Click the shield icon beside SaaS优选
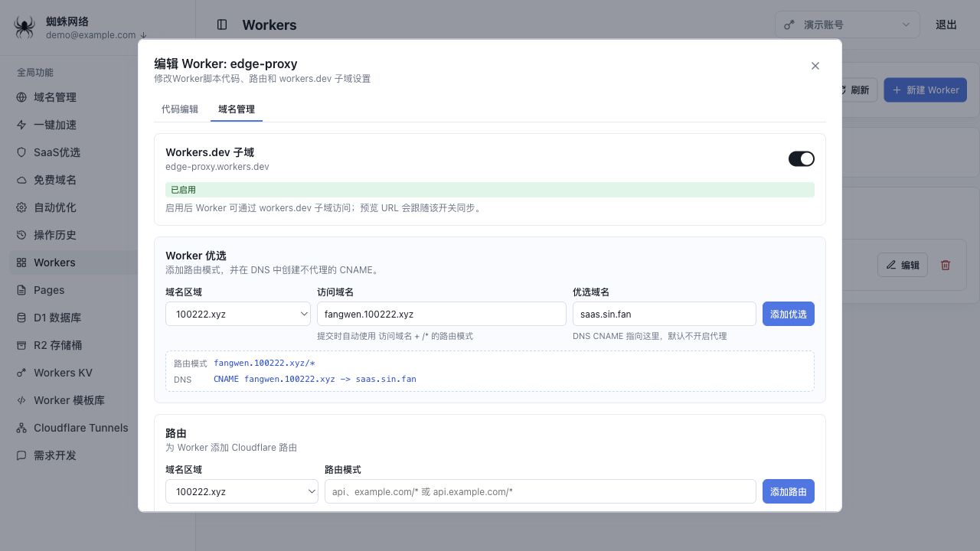This screenshot has width=980, height=551. (x=21, y=152)
